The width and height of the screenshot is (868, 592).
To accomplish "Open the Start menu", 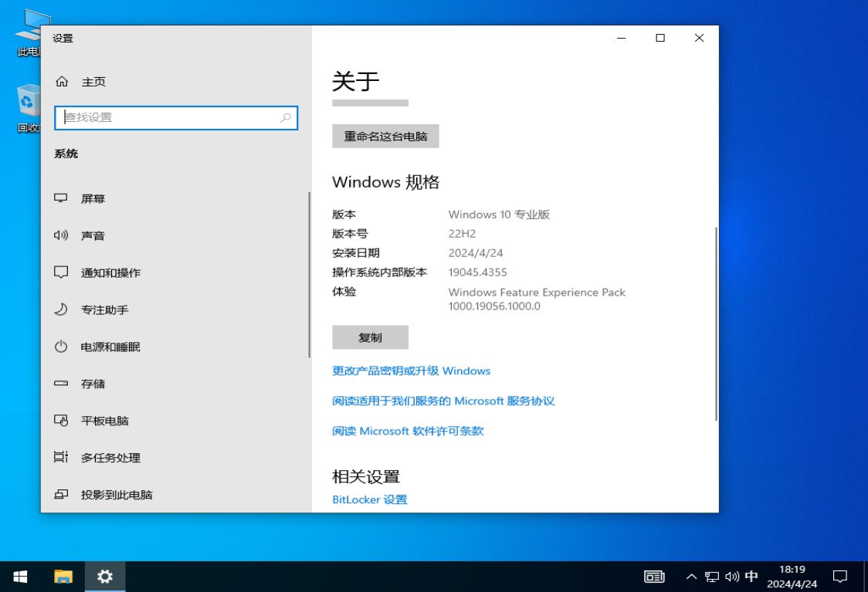I will tap(19, 576).
